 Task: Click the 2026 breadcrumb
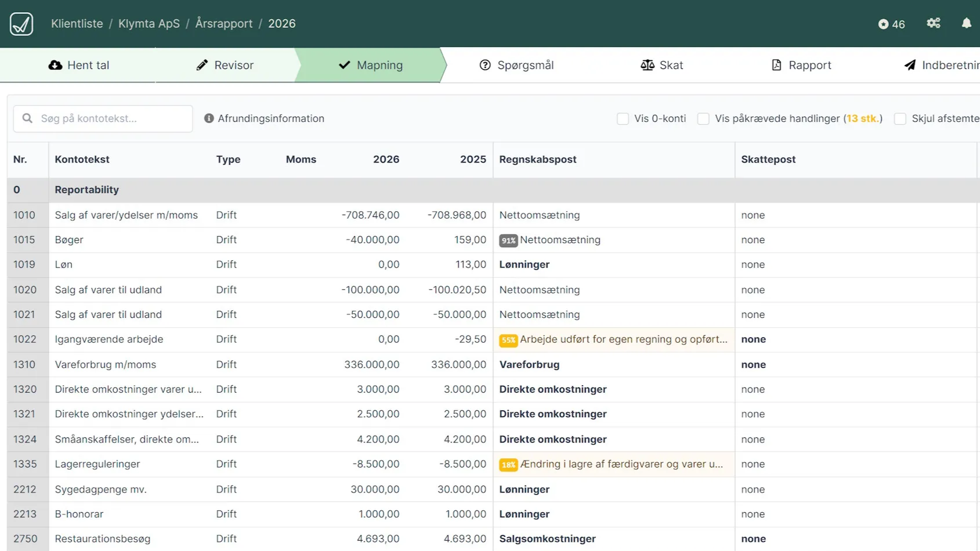click(x=282, y=24)
